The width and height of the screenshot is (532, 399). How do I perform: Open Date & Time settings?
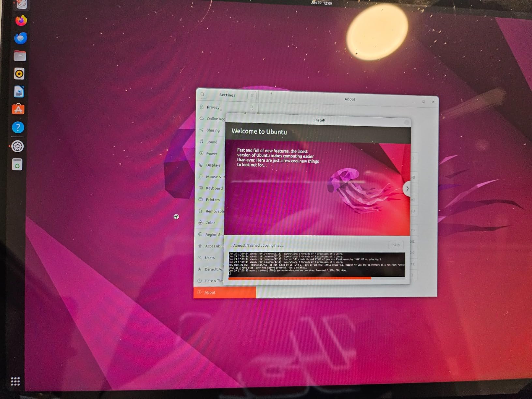click(209, 281)
